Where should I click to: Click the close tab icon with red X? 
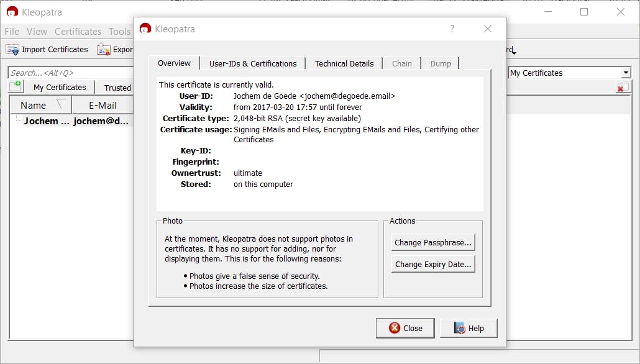pyautogui.click(x=621, y=88)
